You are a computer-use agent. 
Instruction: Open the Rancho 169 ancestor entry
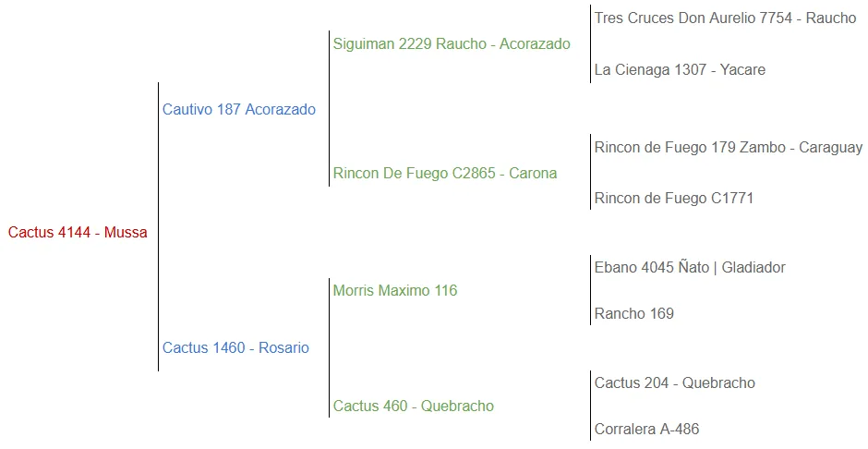(634, 314)
